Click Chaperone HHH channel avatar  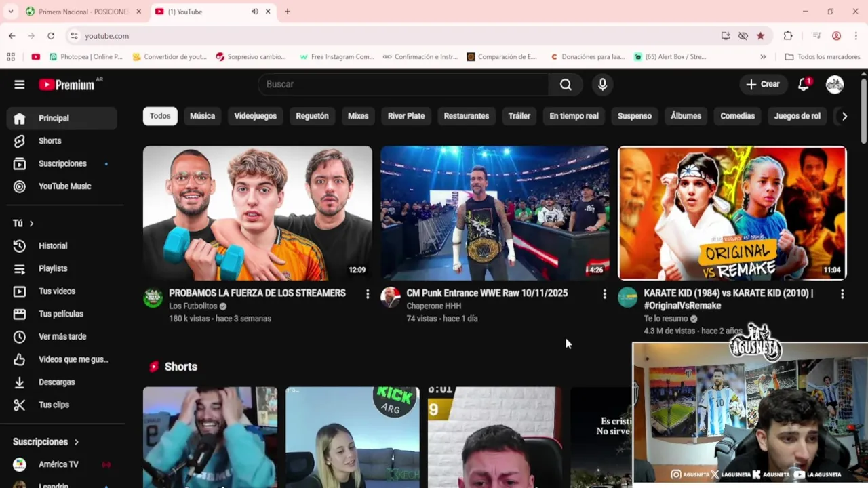point(391,298)
